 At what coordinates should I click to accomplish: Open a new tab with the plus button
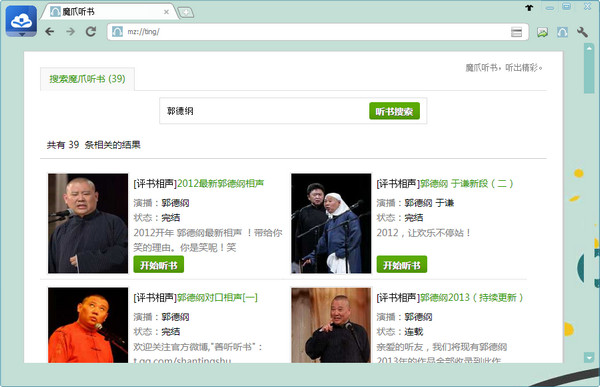[186, 13]
